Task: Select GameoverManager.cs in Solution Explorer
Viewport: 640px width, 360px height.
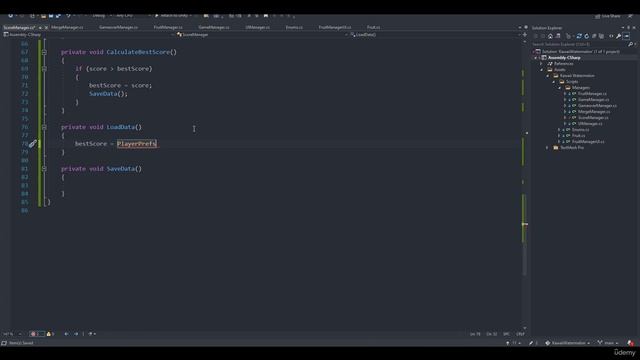Action: tap(597, 106)
